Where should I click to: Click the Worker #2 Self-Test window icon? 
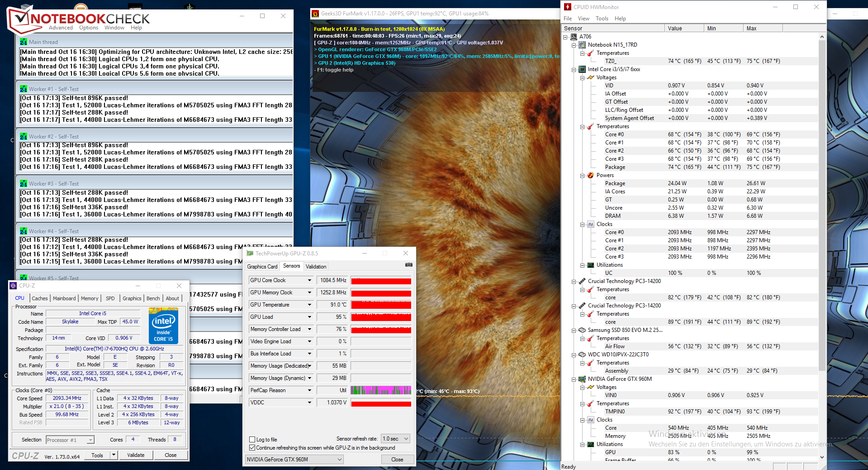(24, 136)
